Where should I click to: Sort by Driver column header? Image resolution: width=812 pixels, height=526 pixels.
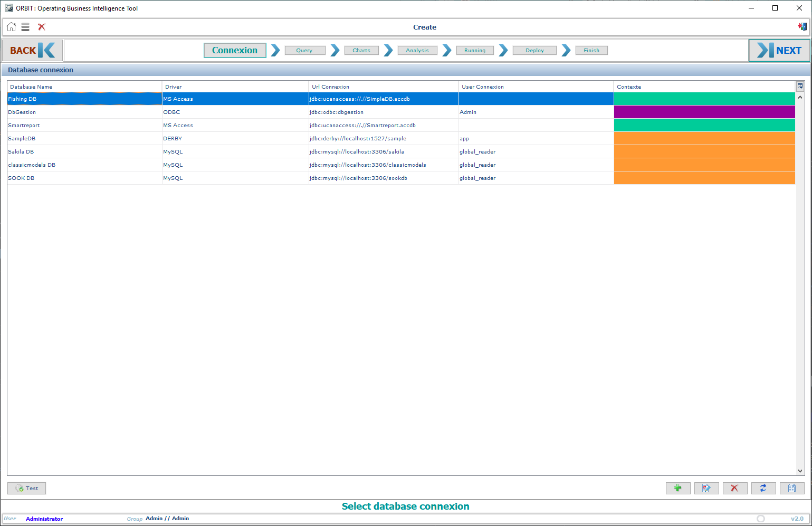click(235, 87)
